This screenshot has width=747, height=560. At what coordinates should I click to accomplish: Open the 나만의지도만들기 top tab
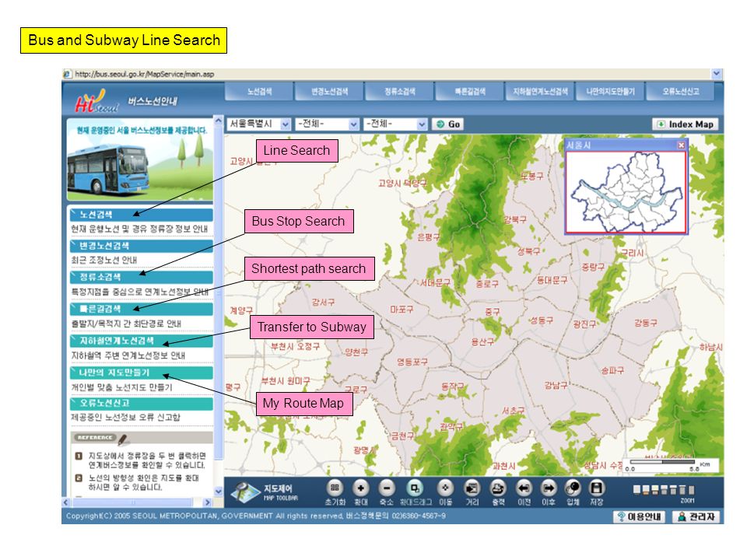tap(610, 92)
